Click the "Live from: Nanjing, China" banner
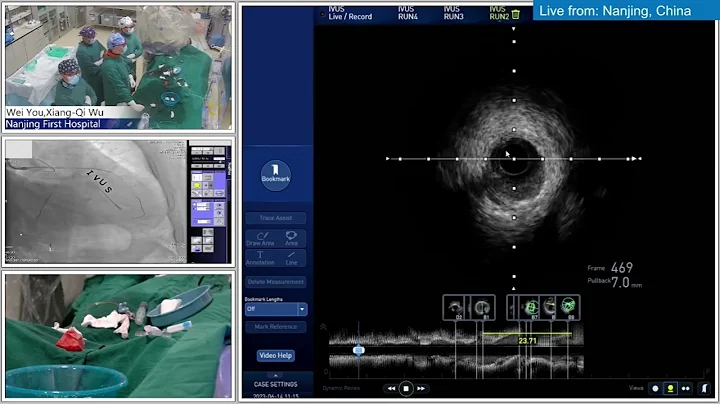The image size is (720, 404). click(626, 11)
